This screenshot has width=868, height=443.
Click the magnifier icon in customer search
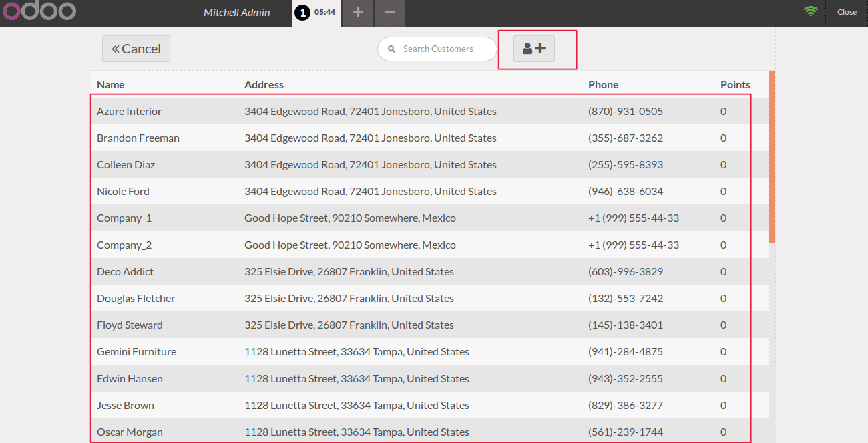pos(392,49)
